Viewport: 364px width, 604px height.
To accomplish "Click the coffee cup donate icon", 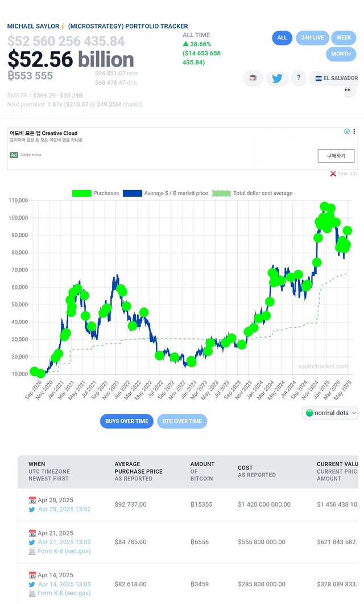I will pos(253,78).
